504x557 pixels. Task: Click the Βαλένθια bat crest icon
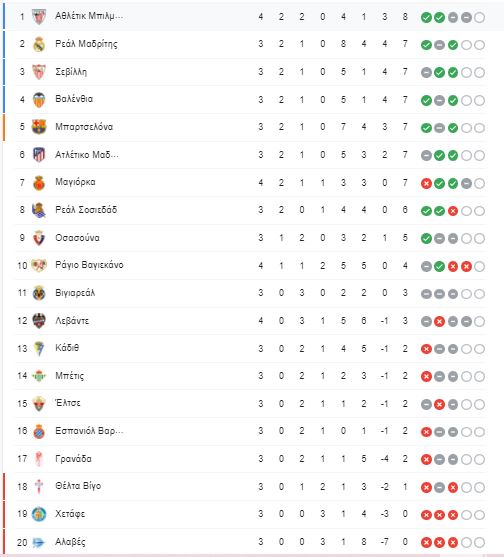point(39,99)
